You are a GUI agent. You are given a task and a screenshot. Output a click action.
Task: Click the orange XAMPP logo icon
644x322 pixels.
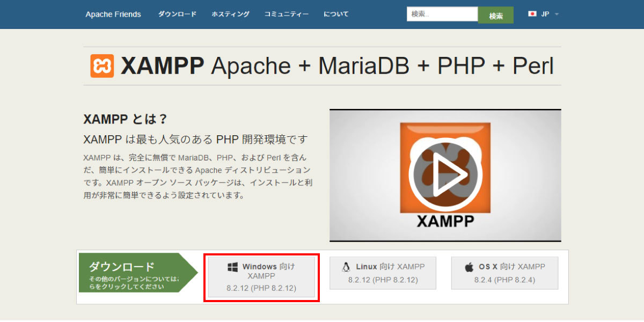[x=102, y=66]
